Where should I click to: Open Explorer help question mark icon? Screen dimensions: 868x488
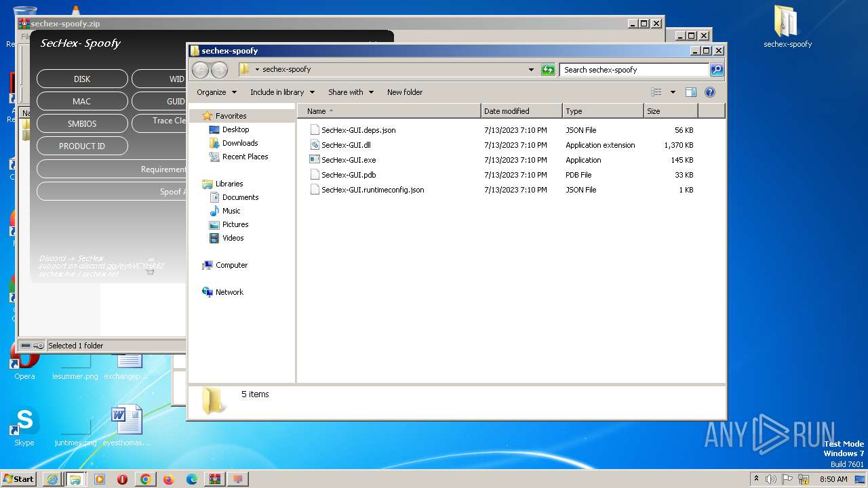(710, 92)
